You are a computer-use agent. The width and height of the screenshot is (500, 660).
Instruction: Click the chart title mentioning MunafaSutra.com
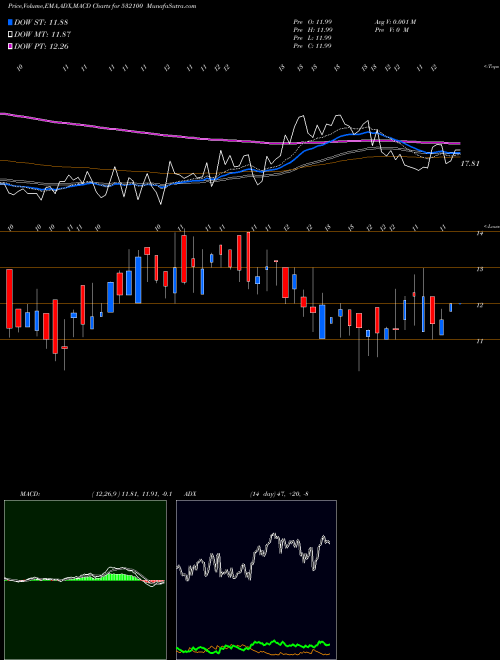(x=102, y=6)
